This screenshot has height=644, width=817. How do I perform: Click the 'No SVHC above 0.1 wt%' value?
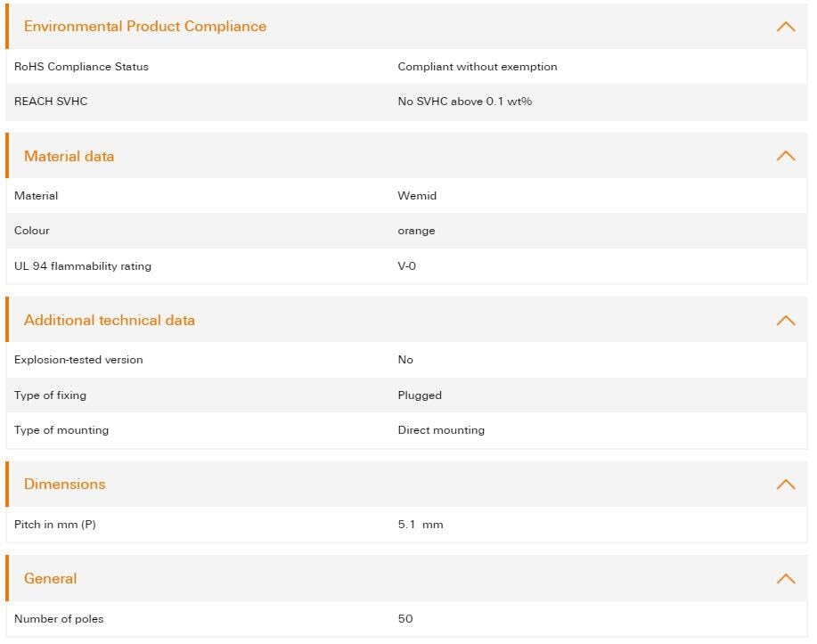(464, 102)
